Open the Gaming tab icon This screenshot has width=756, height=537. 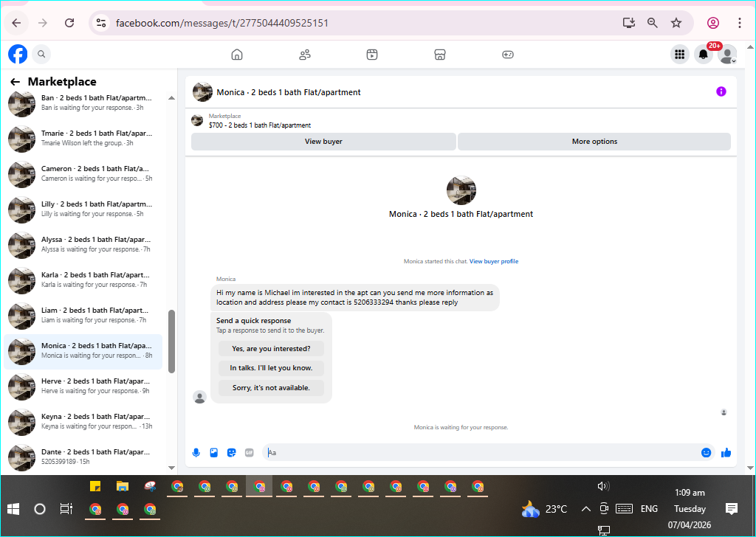pos(508,55)
